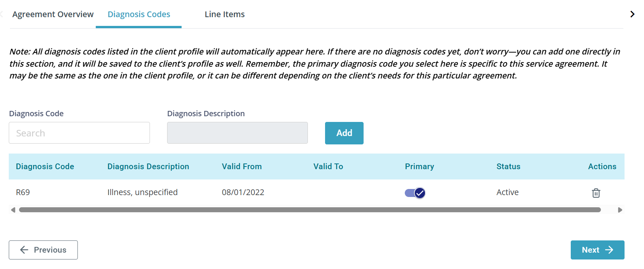Select the 'Illness, unspecified' description cell

(142, 192)
